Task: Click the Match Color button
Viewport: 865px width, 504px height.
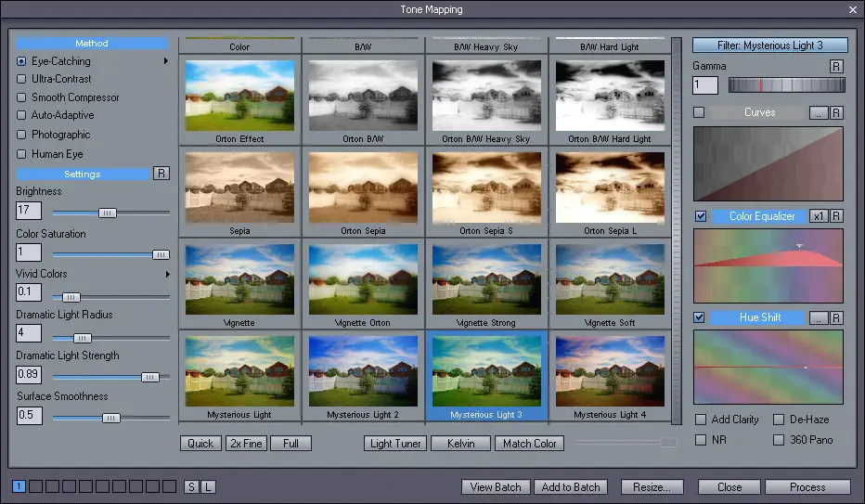Action: click(530, 444)
